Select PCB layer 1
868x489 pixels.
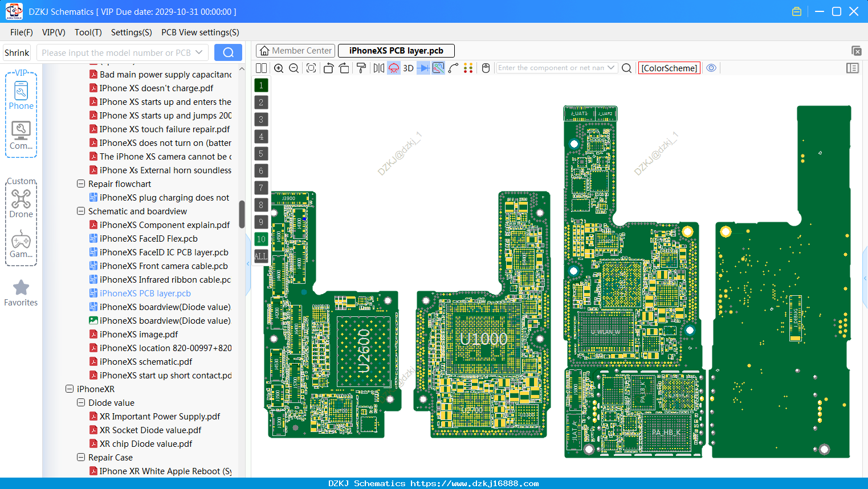pos(261,85)
